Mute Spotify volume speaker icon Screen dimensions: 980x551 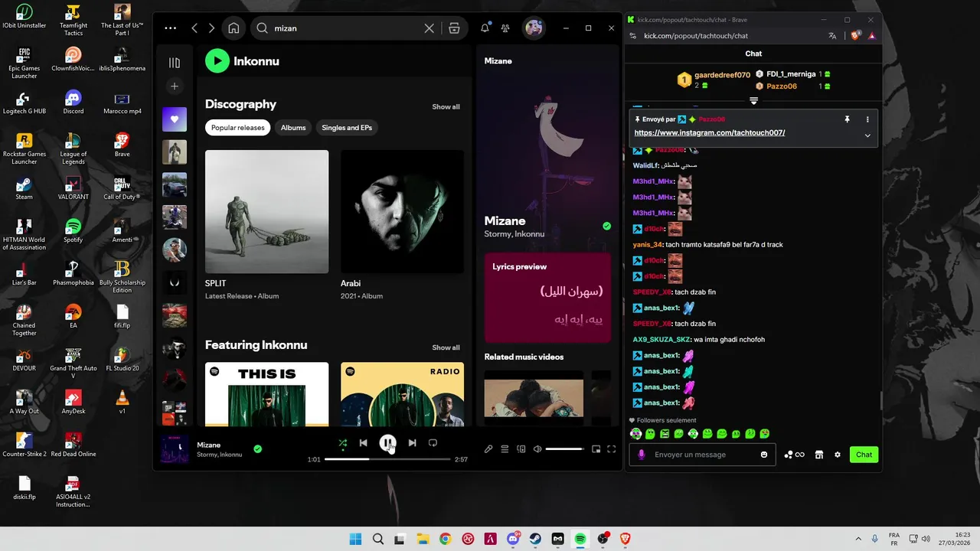537,449
